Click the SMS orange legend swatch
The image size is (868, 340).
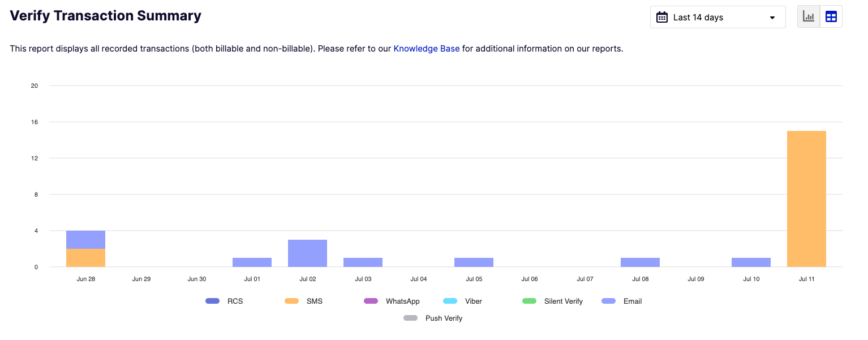[291, 301]
